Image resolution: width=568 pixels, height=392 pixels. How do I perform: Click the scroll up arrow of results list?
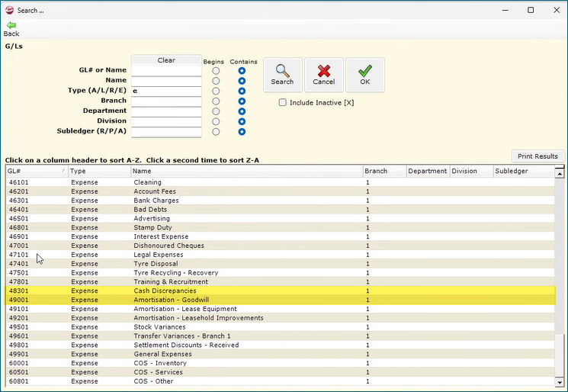560,174
